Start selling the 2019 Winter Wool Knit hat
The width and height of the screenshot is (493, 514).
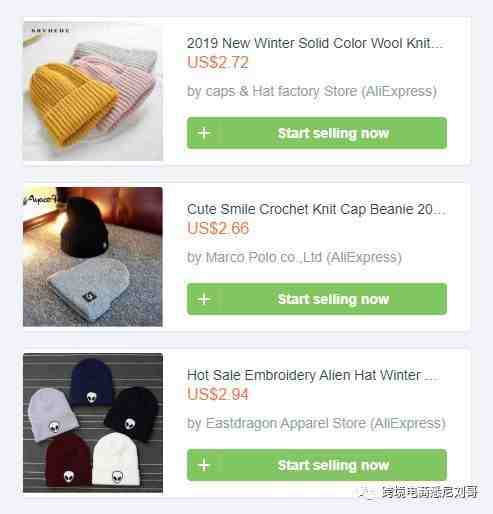[317, 133]
